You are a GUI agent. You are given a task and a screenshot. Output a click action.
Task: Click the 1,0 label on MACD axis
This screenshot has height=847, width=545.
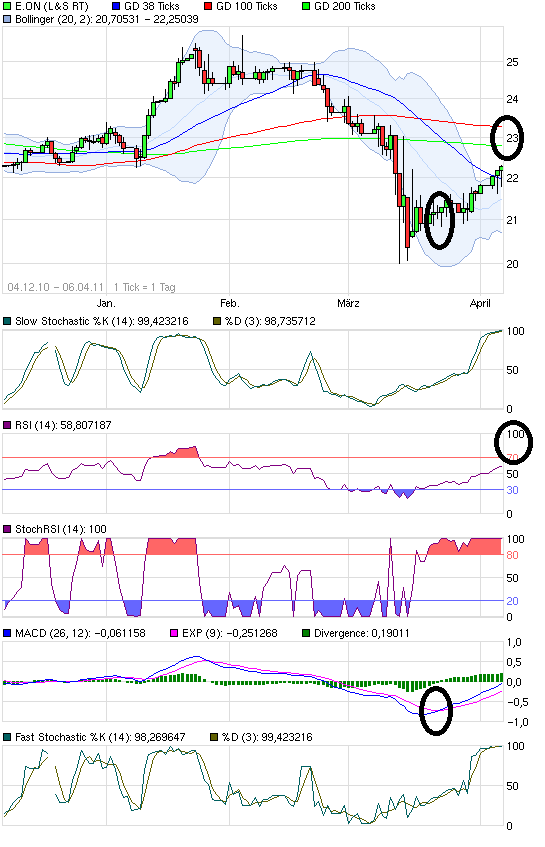click(514, 642)
